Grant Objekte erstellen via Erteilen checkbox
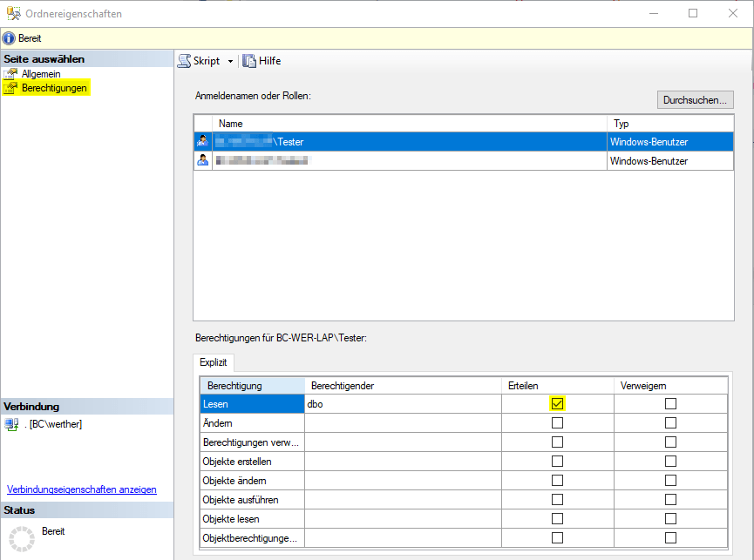The image size is (754, 560). 557,462
